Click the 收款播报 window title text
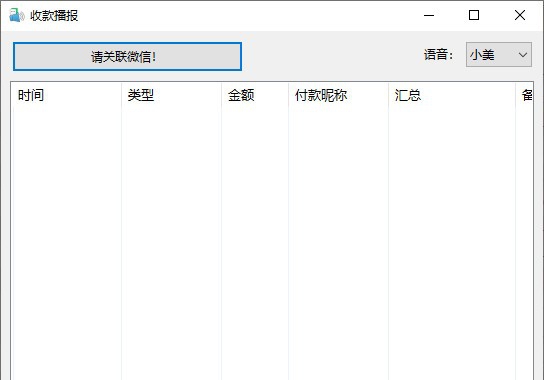Image resolution: width=544 pixels, height=380 pixels. click(54, 16)
